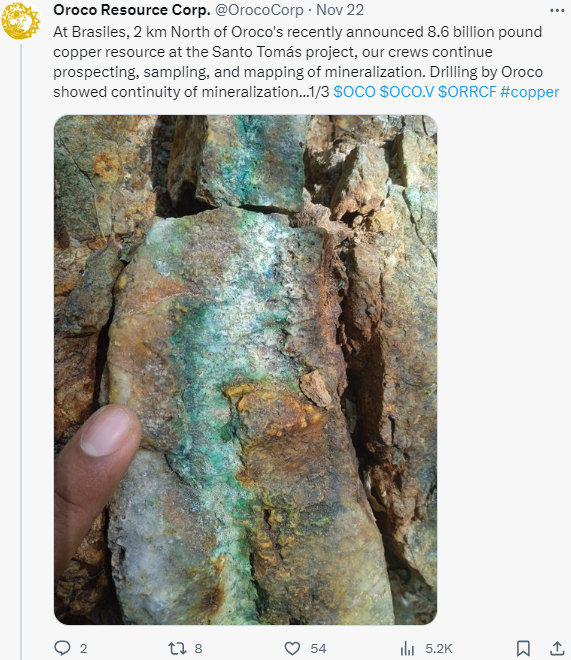This screenshot has width=571, height=660.
Task: Open the tweet's three-dot more options menu
Action: 557,11
